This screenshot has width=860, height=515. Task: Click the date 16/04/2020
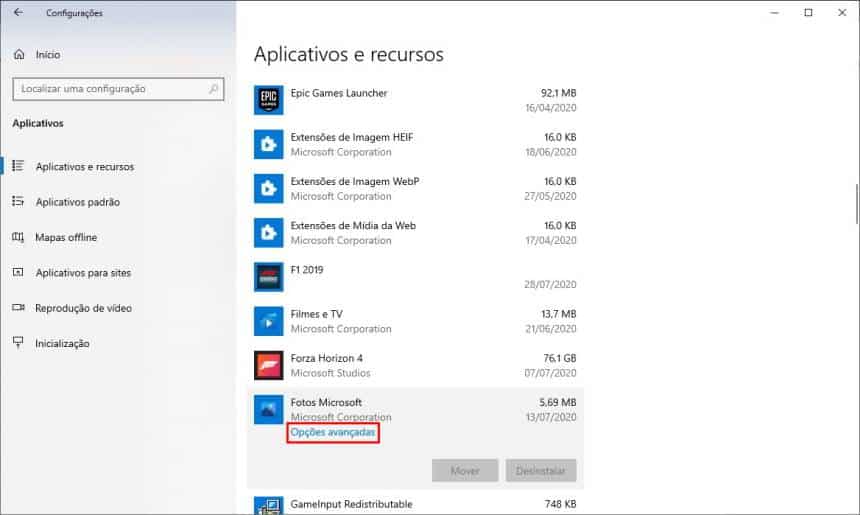[x=550, y=108]
